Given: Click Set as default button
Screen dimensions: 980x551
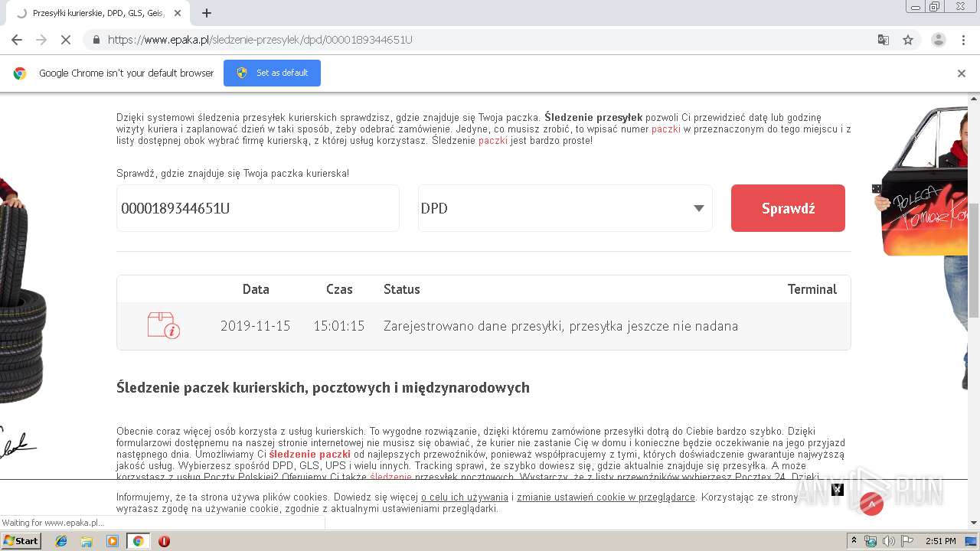Looking at the screenshot, I should coord(272,73).
